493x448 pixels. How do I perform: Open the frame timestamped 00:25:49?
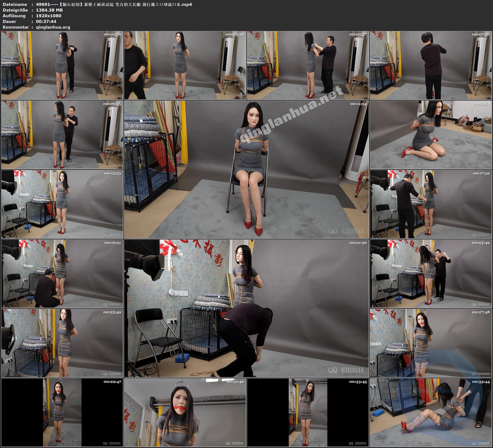coord(62,343)
